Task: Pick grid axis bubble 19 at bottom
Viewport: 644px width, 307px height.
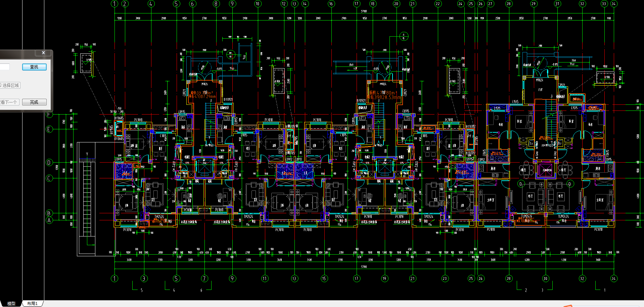Action: pos(384,278)
